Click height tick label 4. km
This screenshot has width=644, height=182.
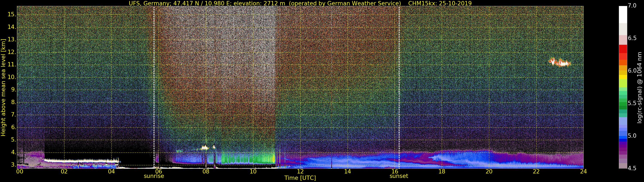(x=13, y=152)
